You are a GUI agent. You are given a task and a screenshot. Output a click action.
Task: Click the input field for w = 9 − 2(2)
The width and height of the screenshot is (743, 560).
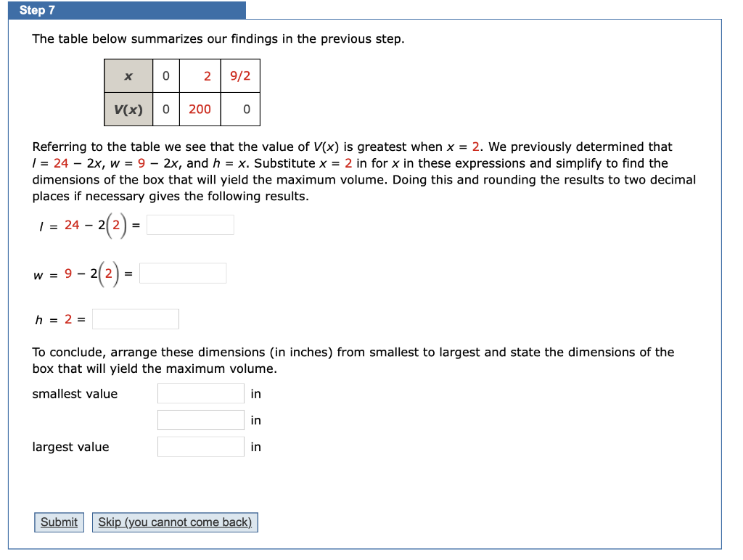pyautogui.click(x=182, y=273)
